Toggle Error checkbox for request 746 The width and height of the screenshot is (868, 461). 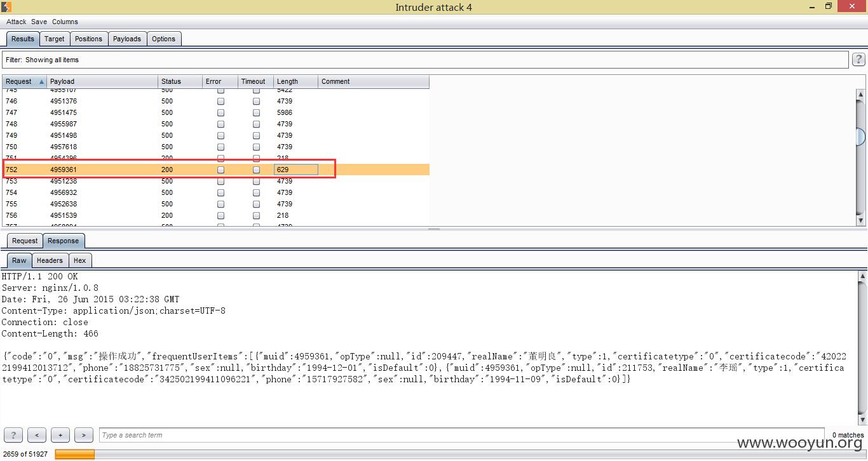tap(220, 101)
